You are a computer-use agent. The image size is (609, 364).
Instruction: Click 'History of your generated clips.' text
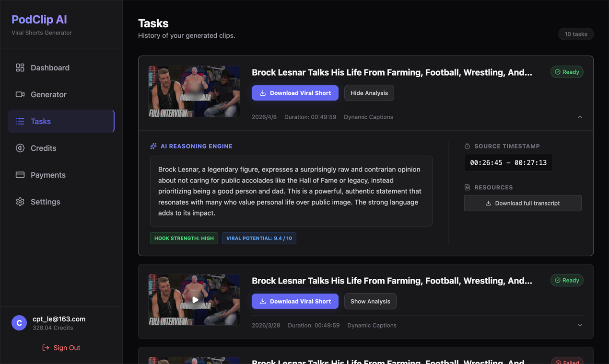[187, 35]
